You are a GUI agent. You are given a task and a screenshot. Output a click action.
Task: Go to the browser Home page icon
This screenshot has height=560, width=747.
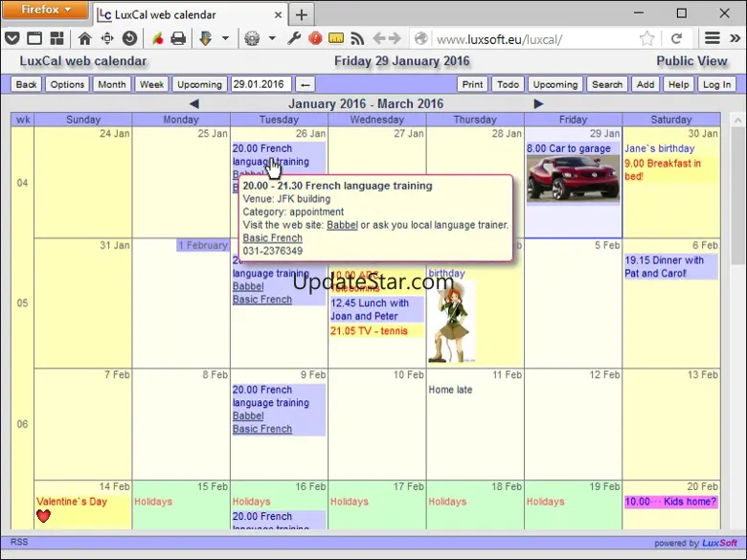(84, 38)
